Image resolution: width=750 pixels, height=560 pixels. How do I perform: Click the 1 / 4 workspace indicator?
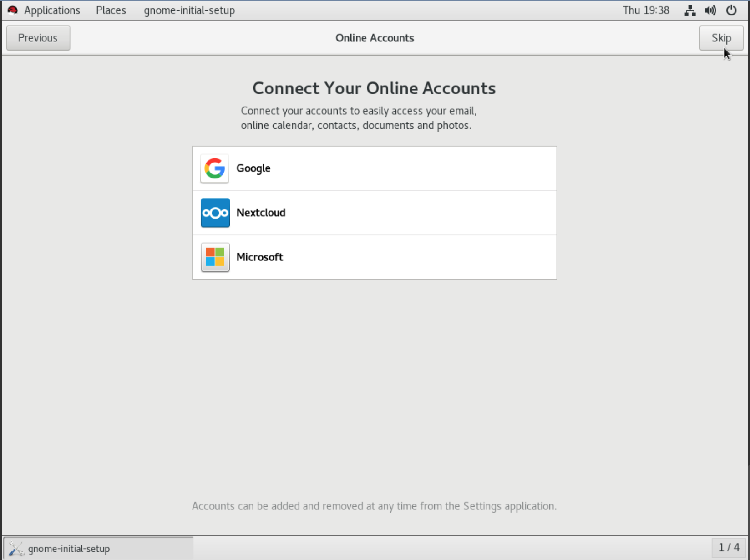[729, 547]
